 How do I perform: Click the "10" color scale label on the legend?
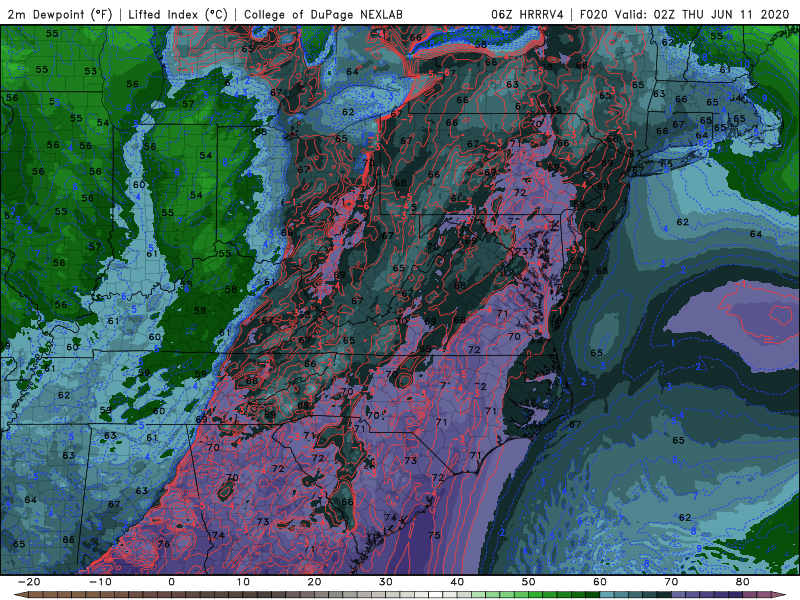(x=243, y=582)
